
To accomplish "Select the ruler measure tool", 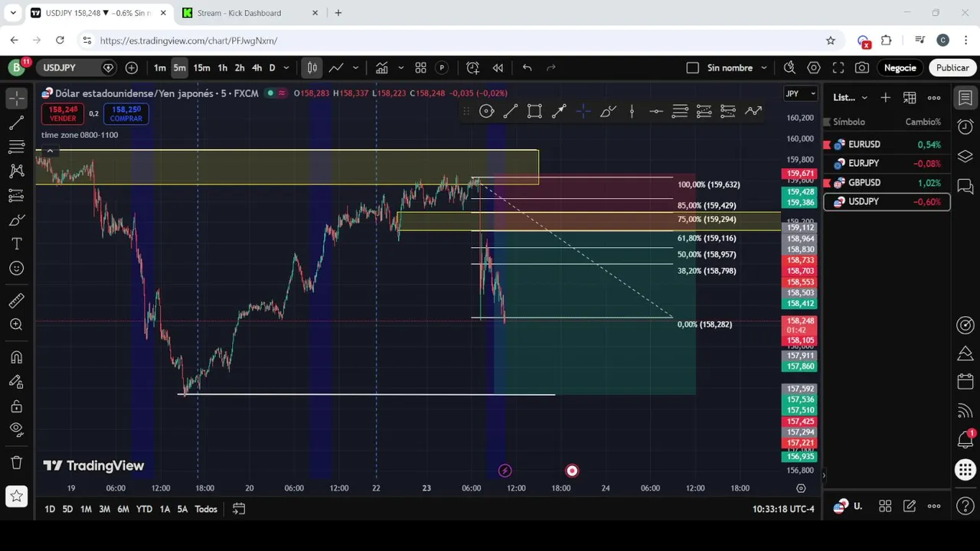I will point(16,301).
